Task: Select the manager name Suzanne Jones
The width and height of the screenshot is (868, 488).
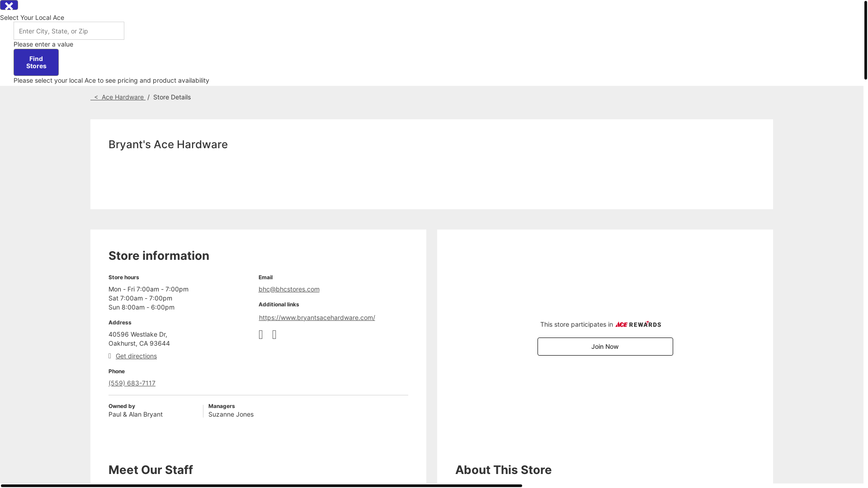Action: coord(231,414)
